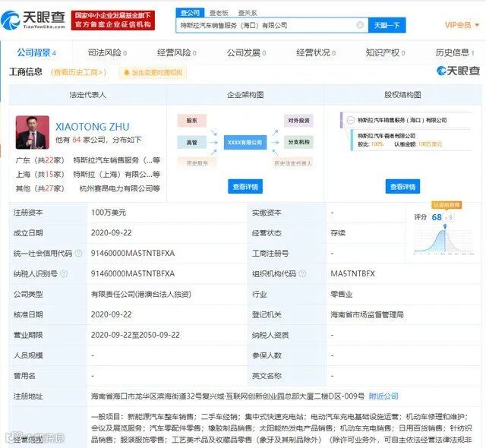Viewport: 486px width, 448px height.
Task: Click the 零售业 industry value
Action: [x=341, y=294]
